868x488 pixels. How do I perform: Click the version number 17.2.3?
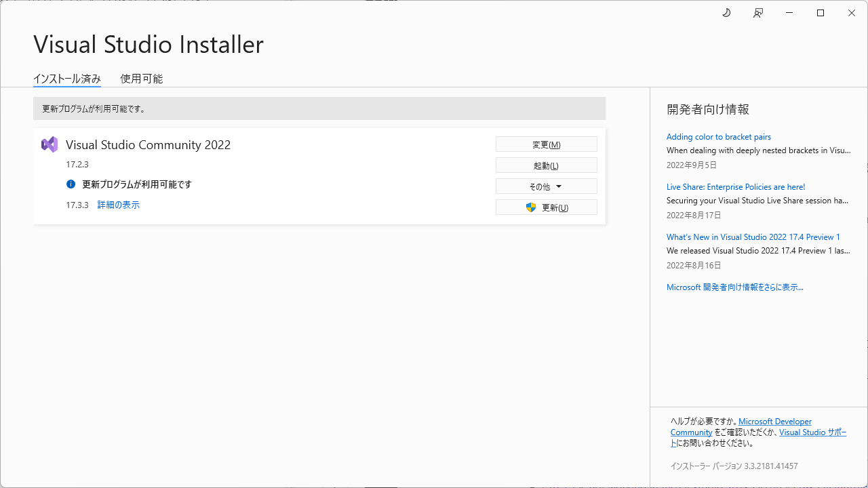point(77,164)
